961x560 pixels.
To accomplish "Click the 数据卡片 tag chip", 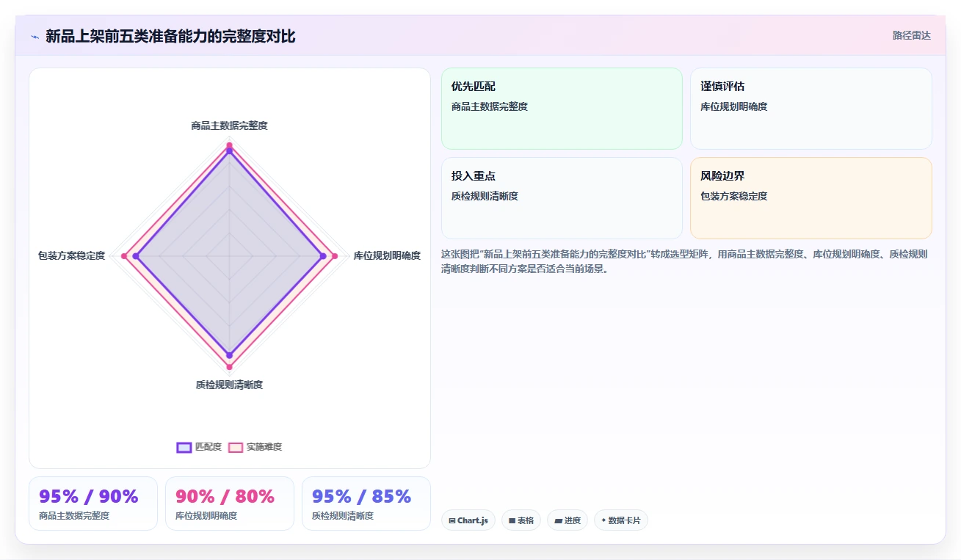I will [621, 520].
